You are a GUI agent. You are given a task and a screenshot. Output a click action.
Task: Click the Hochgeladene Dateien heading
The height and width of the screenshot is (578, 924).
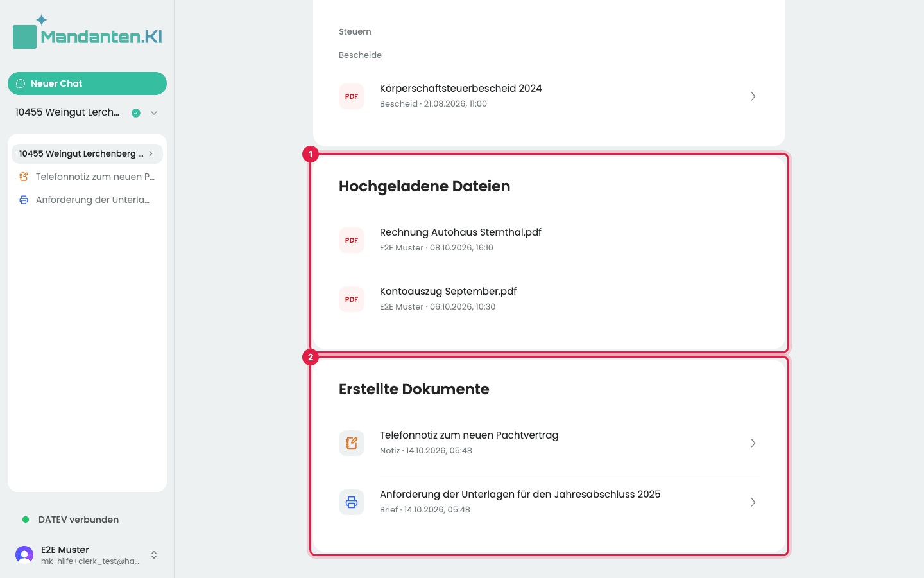pos(424,186)
